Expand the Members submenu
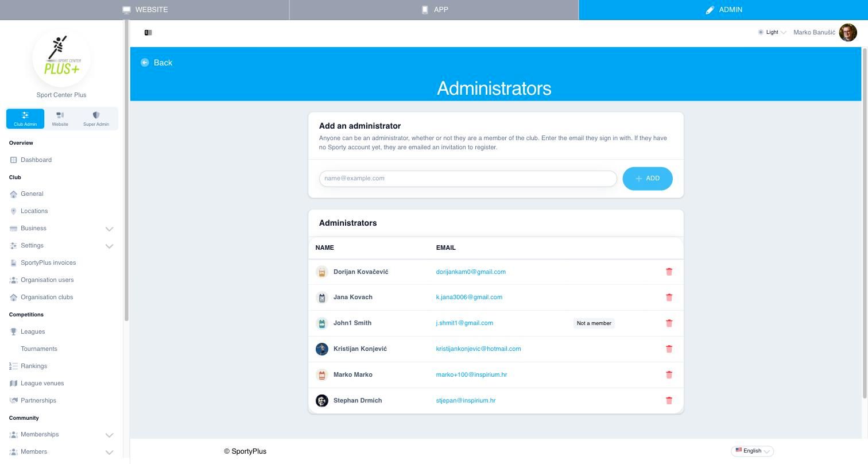Viewport: 868px width, 464px height. [109, 452]
